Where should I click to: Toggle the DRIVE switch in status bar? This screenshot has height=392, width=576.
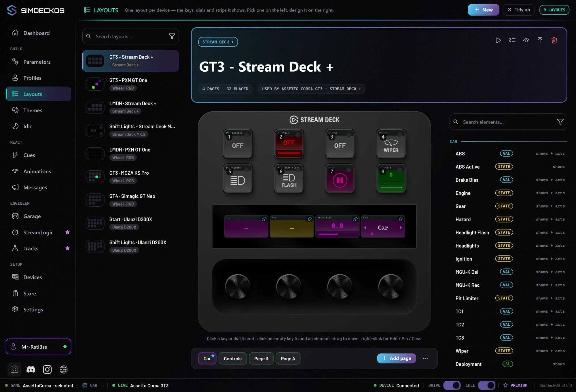[452, 385]
